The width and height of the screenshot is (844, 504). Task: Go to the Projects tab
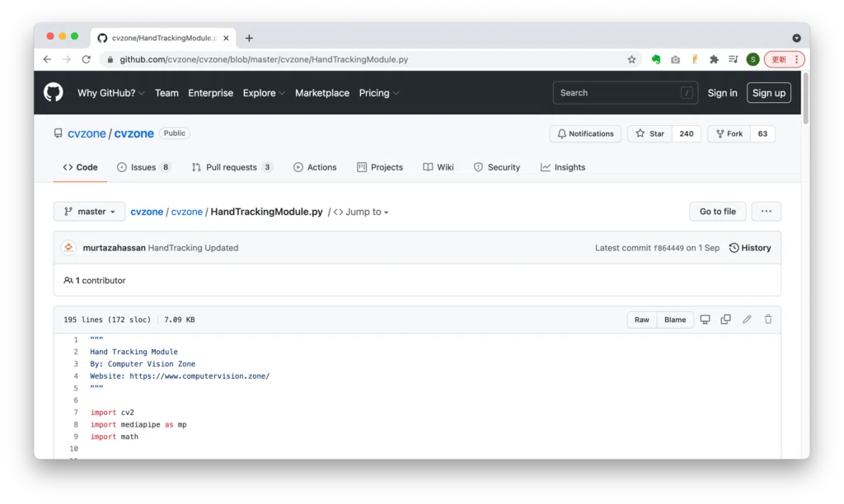pyautogui.click(x=380, y=167)
